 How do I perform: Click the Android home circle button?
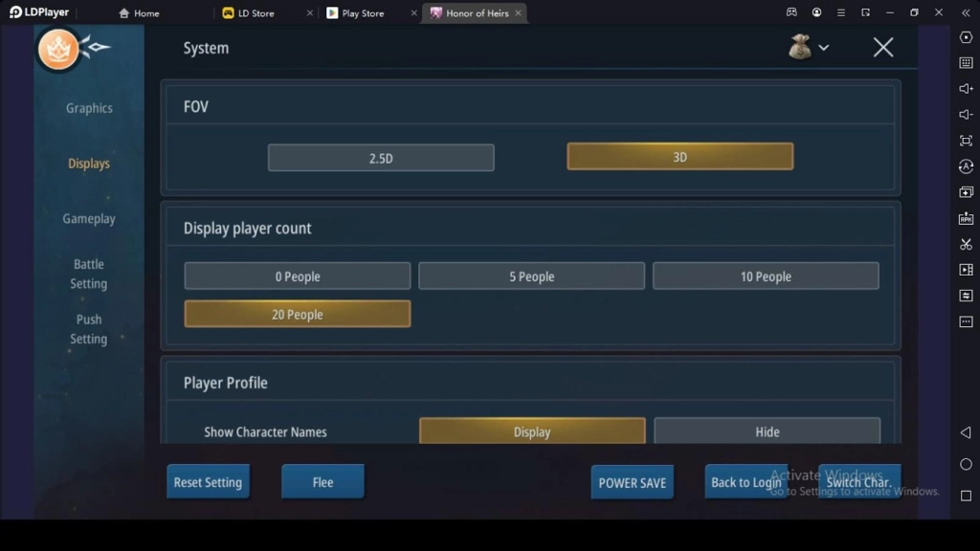(x=966, y=464)
